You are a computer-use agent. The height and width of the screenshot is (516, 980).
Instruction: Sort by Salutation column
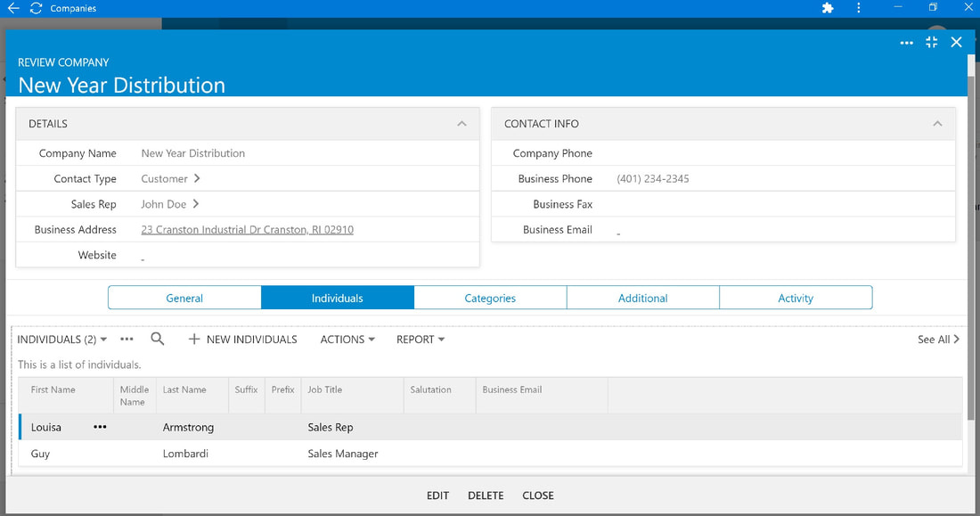(x=430, y=389)
